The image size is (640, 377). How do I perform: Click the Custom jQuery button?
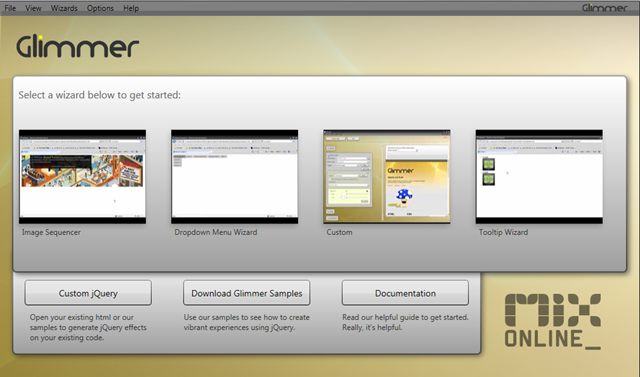[88, 293]
